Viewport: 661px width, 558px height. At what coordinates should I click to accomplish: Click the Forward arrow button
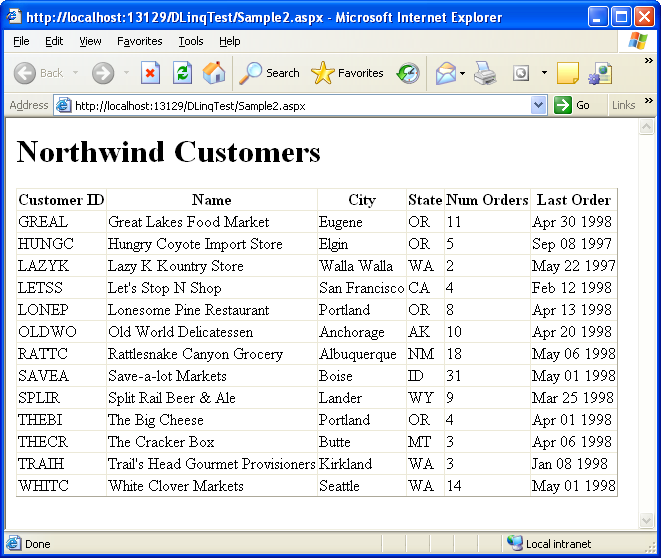[103, 73]
